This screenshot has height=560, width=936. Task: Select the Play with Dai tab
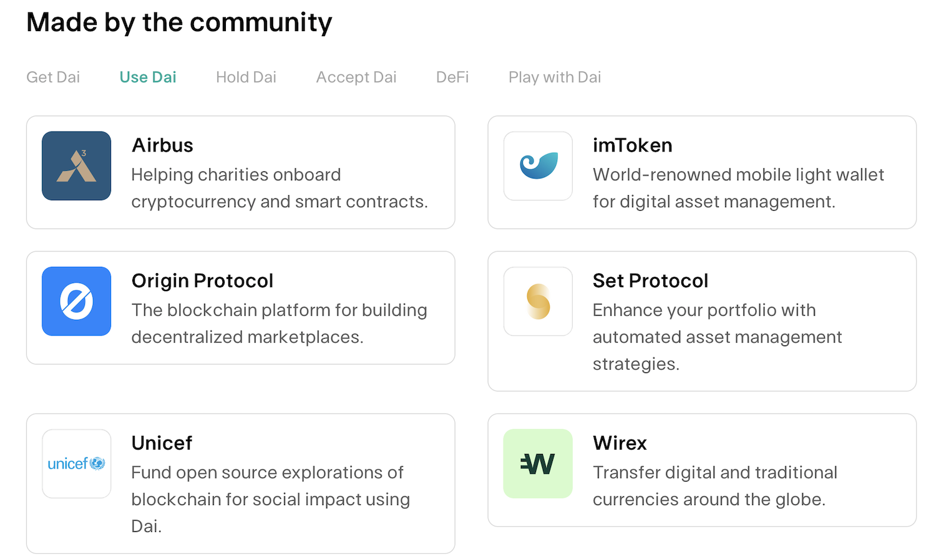click(555, 77)
